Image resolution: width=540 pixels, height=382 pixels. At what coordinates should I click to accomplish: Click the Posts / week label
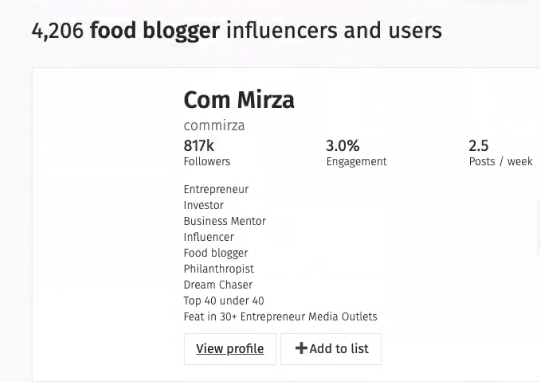pyautogui.click(x=501, y=162)
